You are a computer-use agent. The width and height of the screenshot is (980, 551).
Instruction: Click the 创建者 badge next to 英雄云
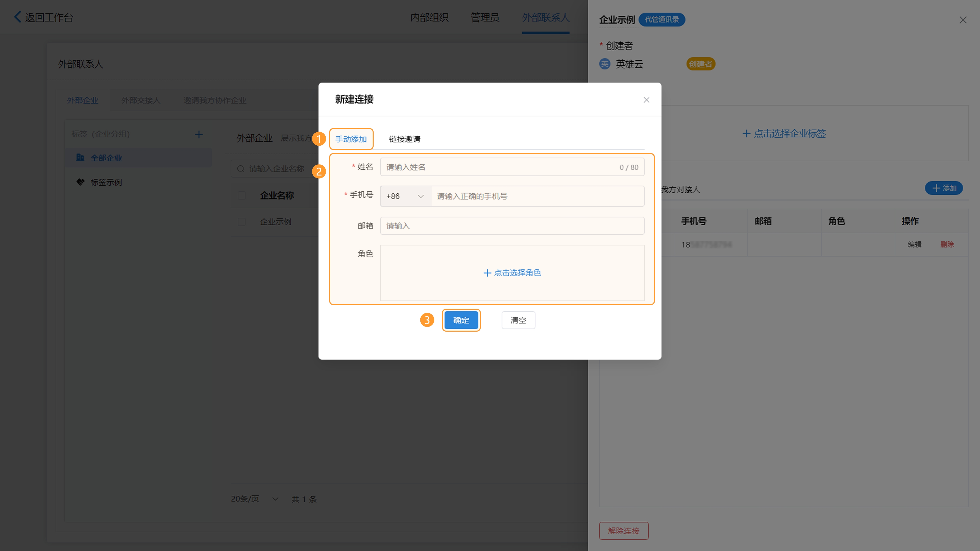tap(701, 64)
